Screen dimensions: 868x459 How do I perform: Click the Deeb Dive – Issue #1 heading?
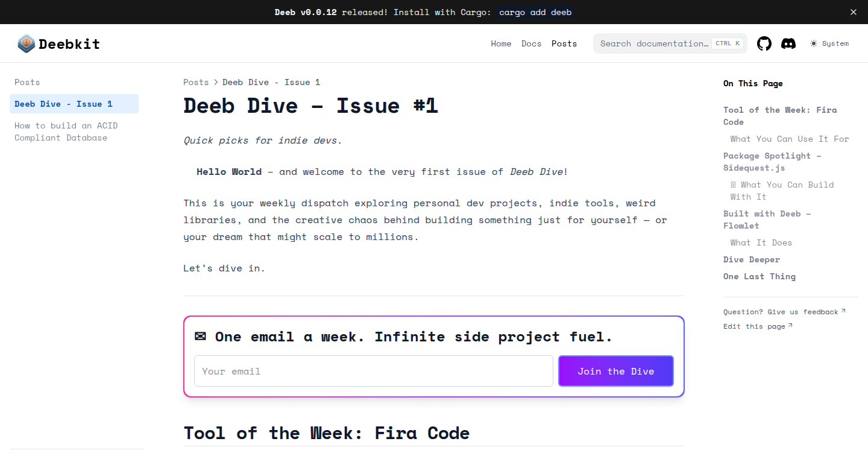click(x=310, y=106)
